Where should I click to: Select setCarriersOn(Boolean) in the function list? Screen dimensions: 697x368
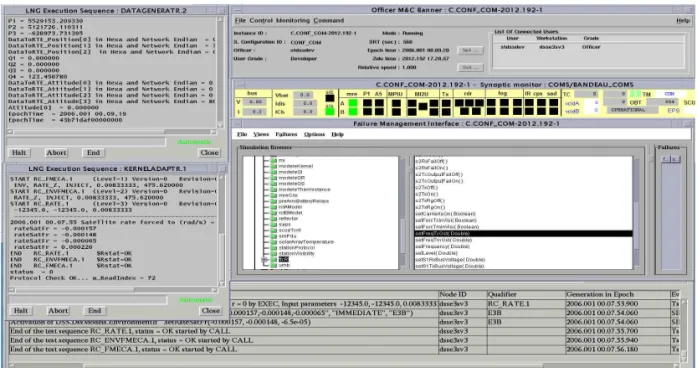click(445, 214)
